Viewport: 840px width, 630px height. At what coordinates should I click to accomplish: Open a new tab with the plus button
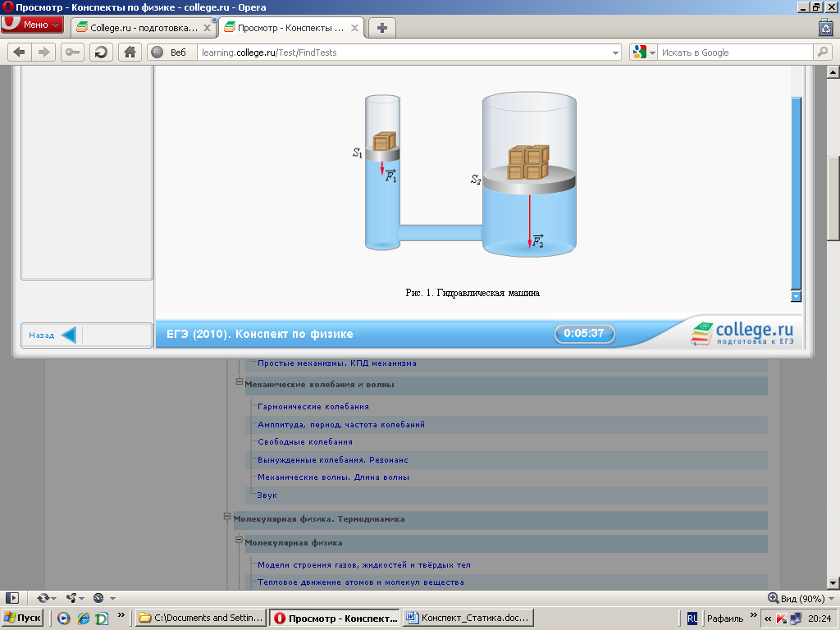tap(381, 28)
